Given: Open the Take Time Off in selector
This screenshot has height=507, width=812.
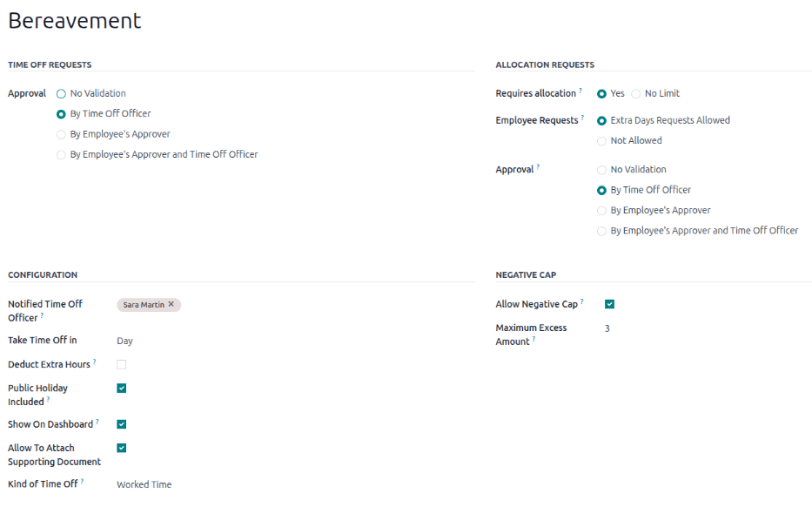Looking at the screenshot, I should (124, 341).
